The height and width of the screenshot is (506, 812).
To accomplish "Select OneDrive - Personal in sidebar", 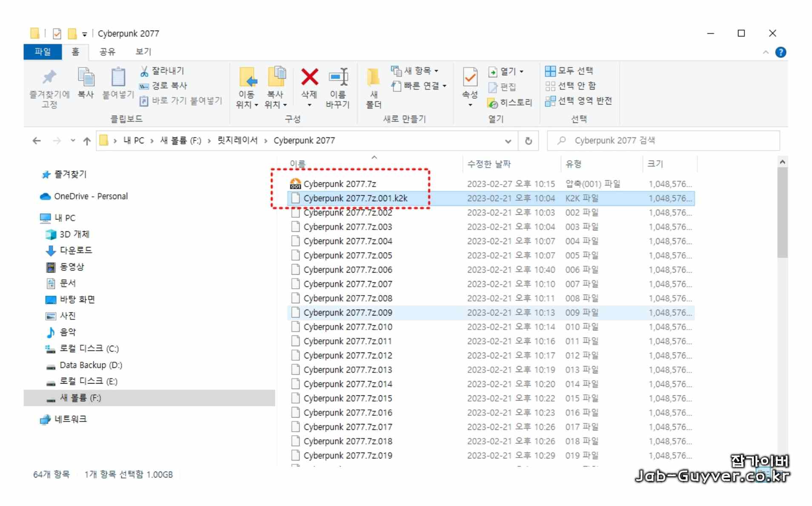I will tap(84, 196).
